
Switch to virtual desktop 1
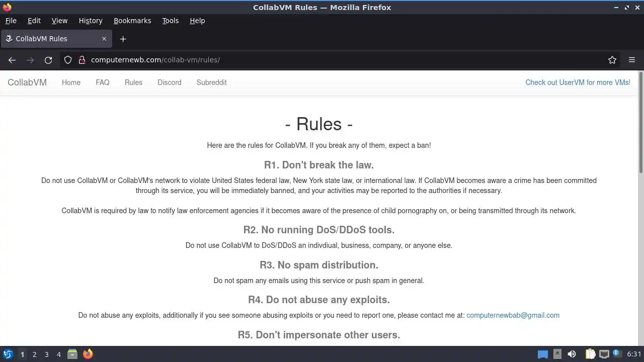22,354
